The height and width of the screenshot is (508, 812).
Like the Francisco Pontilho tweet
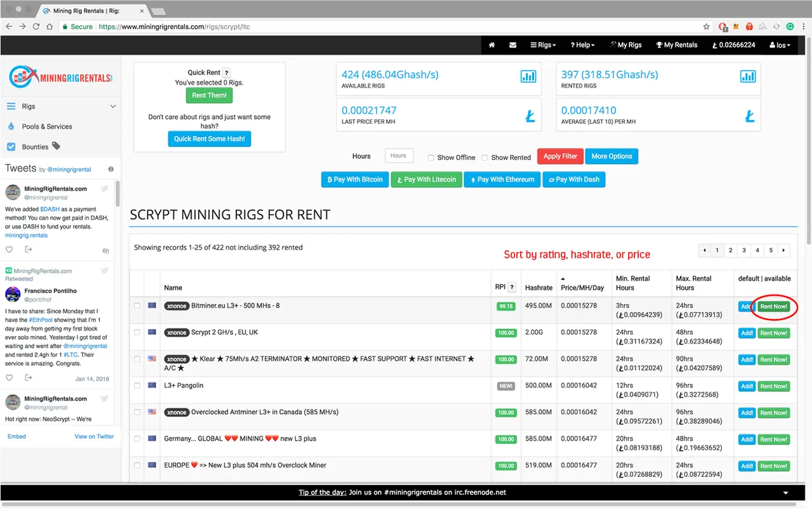9,378
